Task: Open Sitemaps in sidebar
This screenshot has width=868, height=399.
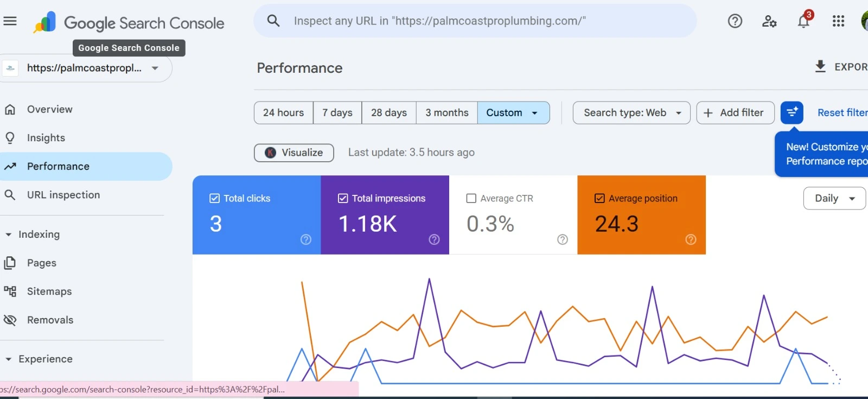Action: tap(86, 292)
